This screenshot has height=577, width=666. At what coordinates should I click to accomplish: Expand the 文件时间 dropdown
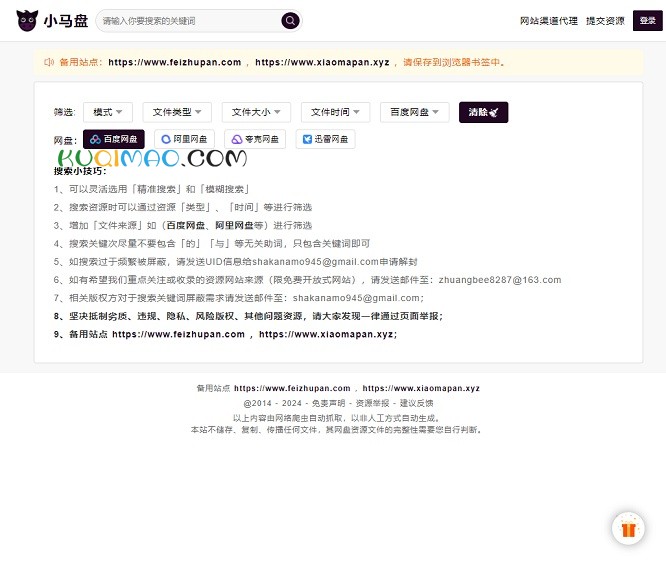pos(335,112)
